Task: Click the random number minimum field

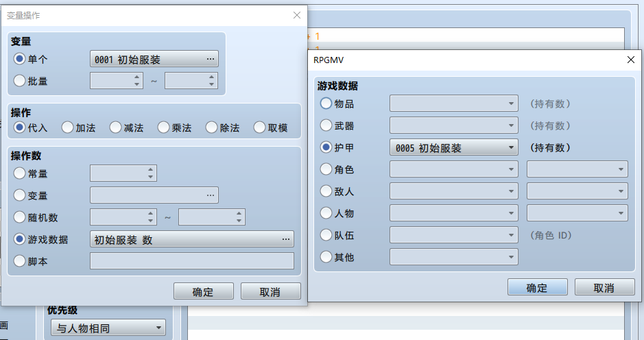Action: click(x=123, y=217)
